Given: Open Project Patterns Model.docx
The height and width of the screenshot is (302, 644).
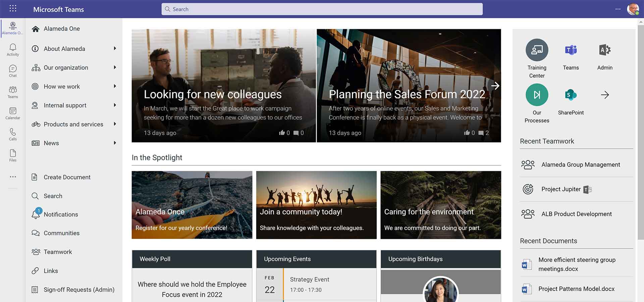Looking at the screenshot, I should 576,289.
